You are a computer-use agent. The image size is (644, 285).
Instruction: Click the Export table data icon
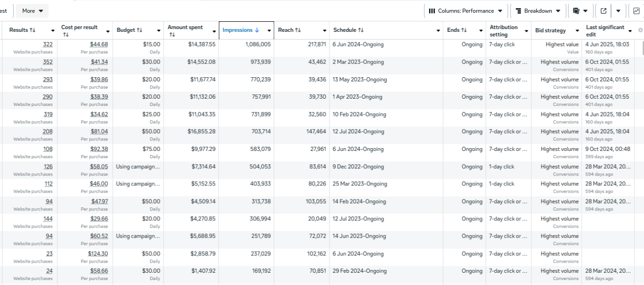(x=604, y=11)
